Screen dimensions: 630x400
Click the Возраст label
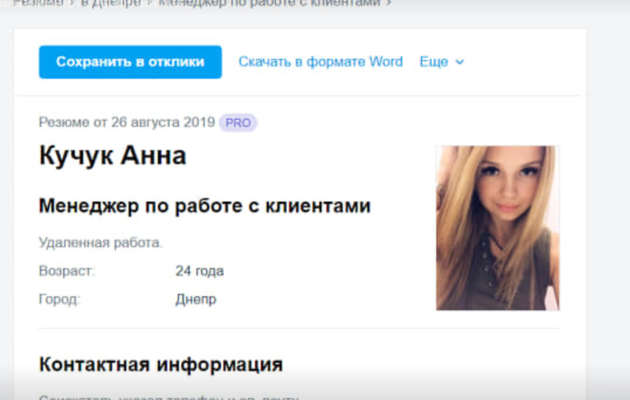(x=66, y=271)
